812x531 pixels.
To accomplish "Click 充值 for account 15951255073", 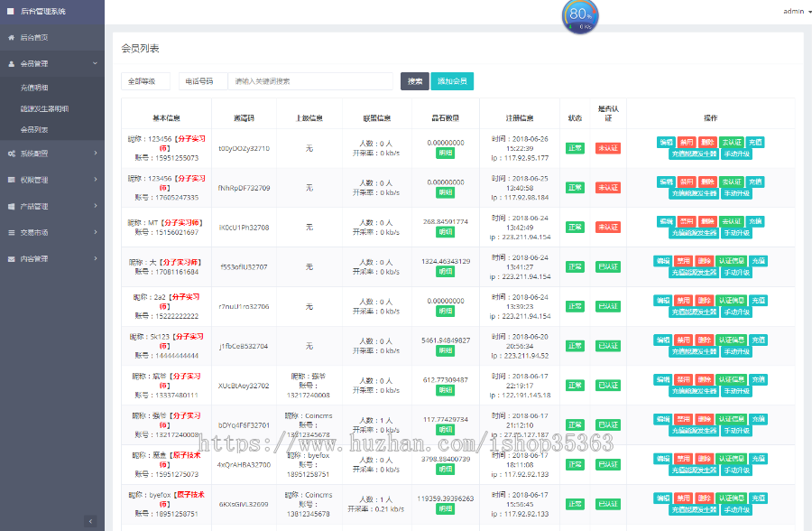I will point(755,142).
